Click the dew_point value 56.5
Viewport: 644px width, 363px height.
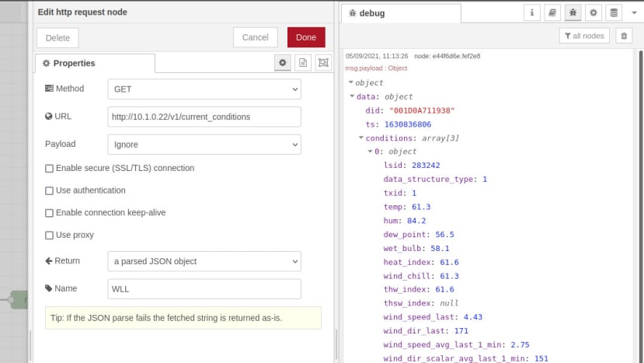click(x=445, y=234)
